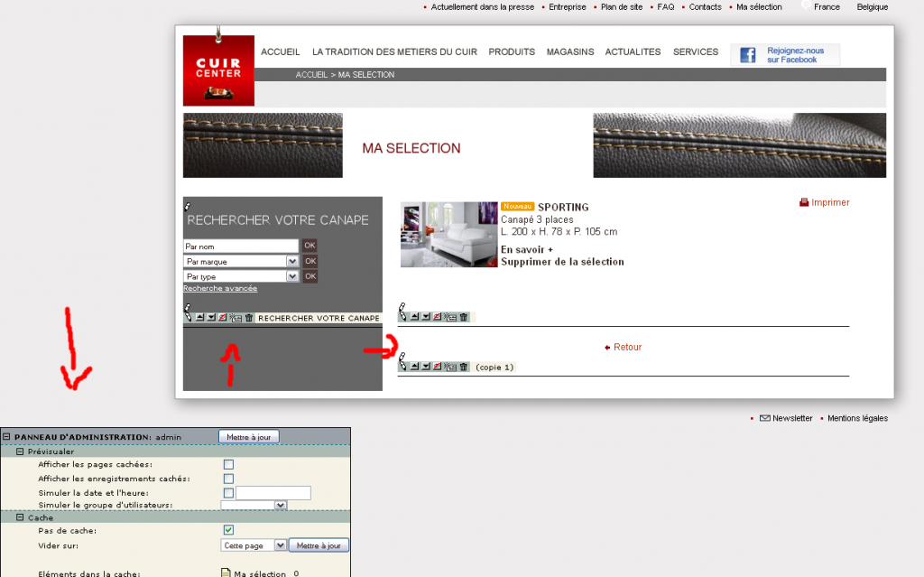Move the (copie 1) element down

426,367
